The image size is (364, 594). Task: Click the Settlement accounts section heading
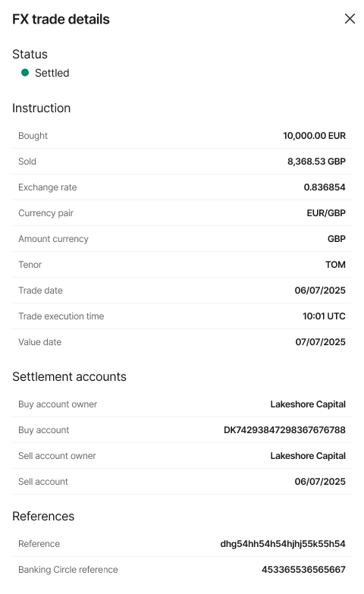click(69, 376)
